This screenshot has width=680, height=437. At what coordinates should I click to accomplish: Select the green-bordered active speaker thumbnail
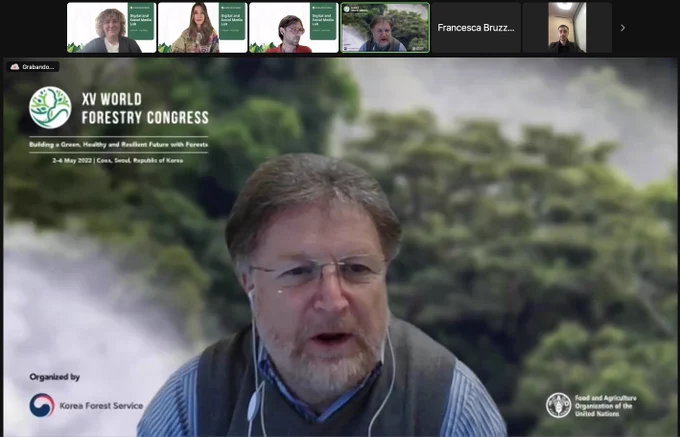(385, 28)
